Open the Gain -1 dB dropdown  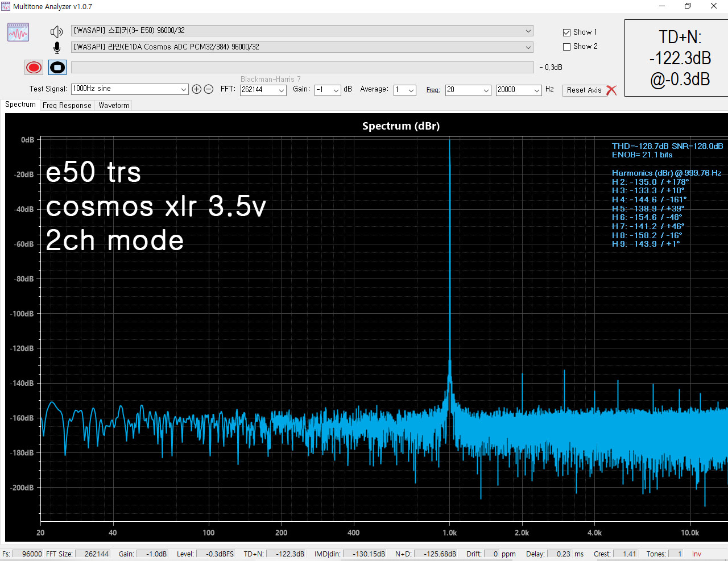(328, 90)
